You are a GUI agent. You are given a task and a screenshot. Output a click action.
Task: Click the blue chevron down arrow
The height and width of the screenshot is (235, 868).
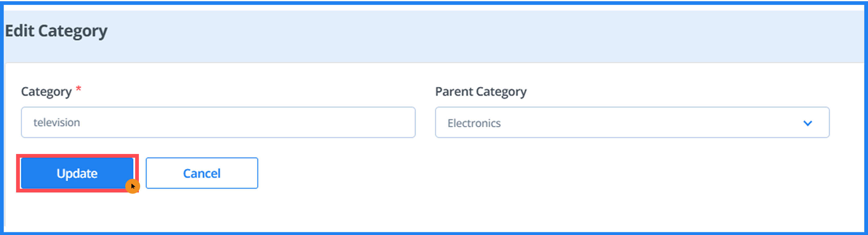click(x=807, y=123)
